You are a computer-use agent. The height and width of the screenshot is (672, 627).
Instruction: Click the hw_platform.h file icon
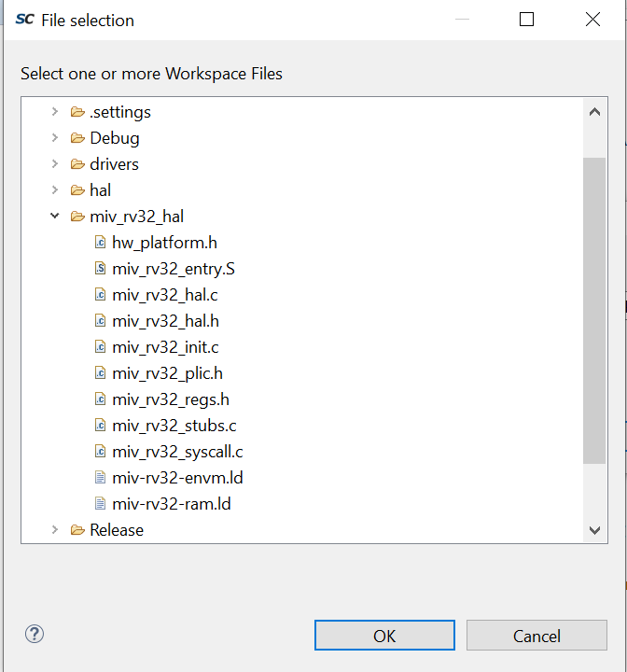101,243
